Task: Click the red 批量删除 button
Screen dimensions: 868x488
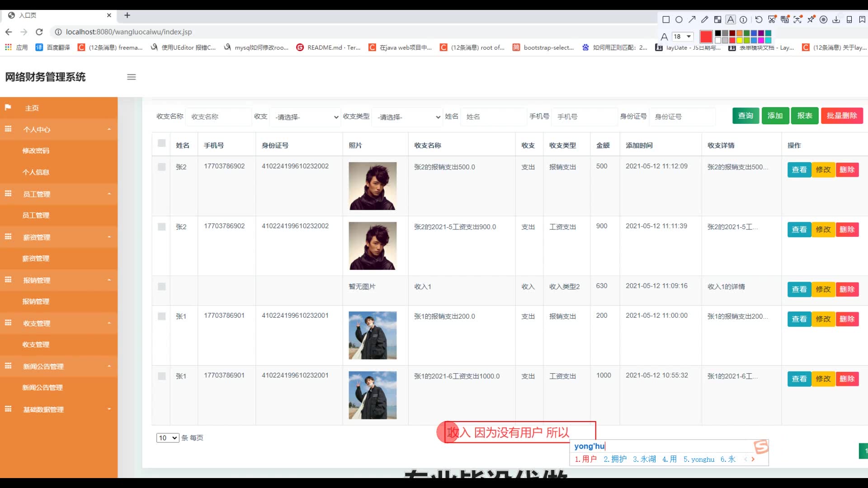Action: pos(842,116)
